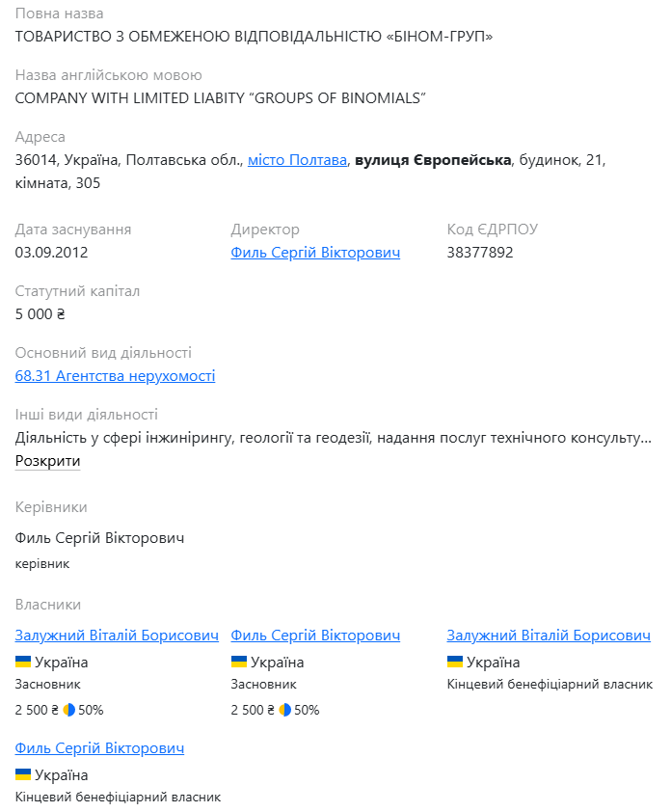Viewport: 671px width, 812px height.
Task: Click the truncated other activities text
Action: pyautogui.click(x=334, y=438)
